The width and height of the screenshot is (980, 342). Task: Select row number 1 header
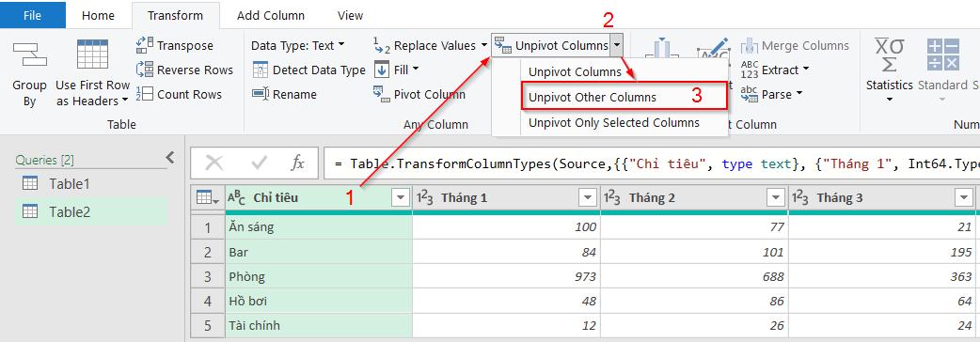(x=208, y=227)
